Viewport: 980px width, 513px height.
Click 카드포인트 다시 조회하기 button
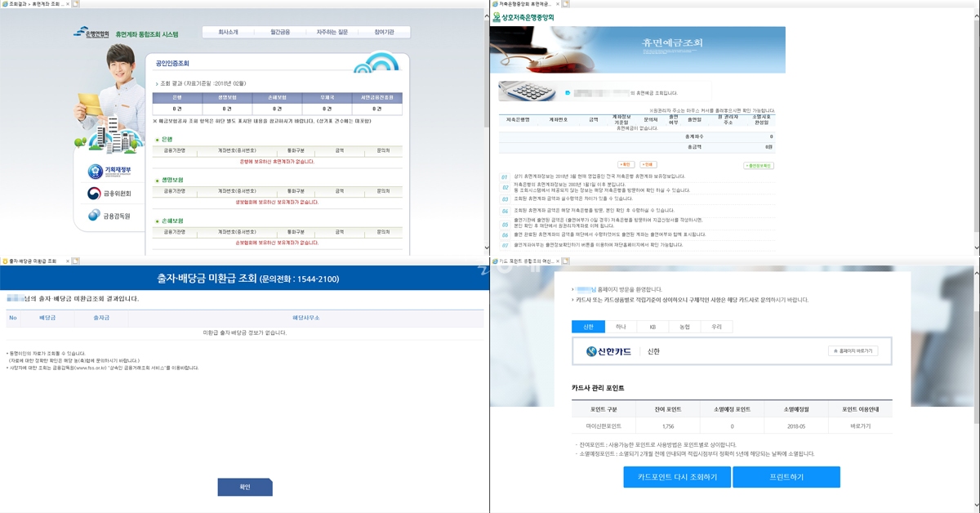point(670,477)
